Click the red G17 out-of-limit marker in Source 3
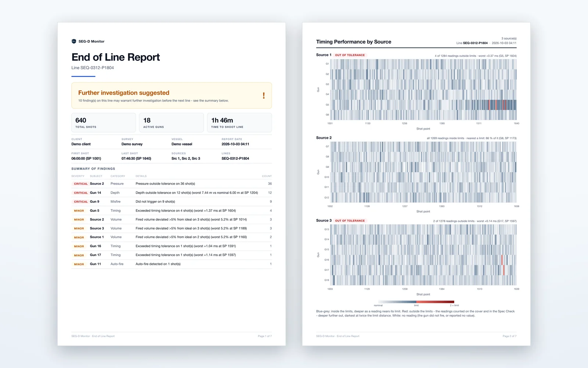 pyautogui.click(x=503, y=270)
